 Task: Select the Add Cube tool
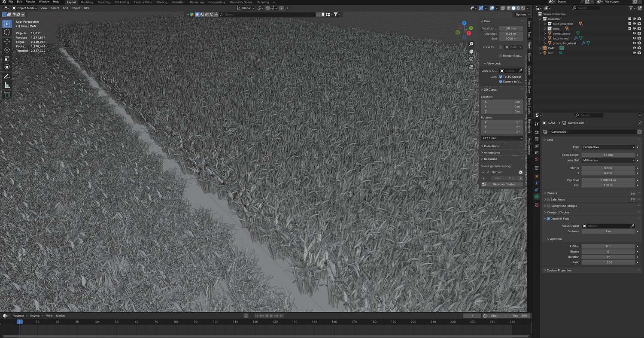click(x=7, y=94)
